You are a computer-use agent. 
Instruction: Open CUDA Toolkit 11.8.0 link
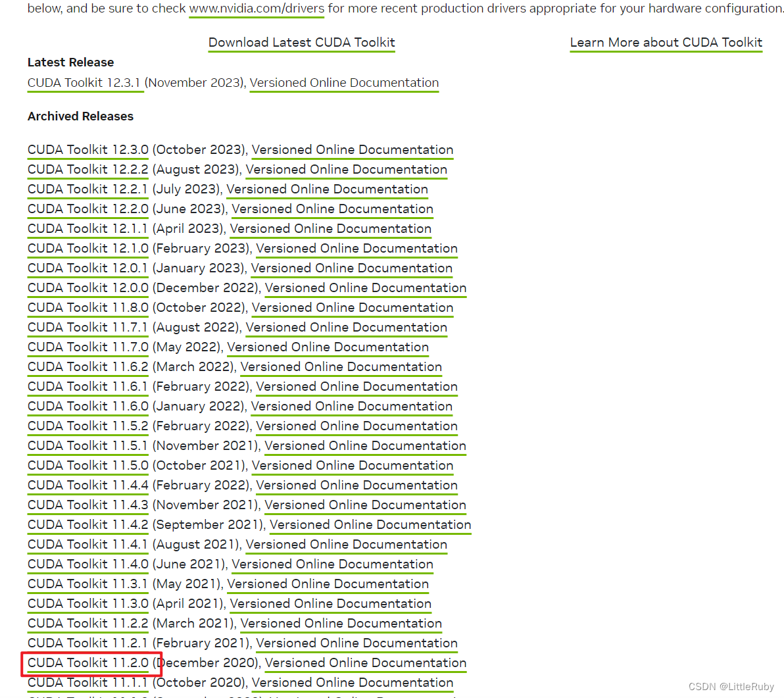[x=88, y=307]
